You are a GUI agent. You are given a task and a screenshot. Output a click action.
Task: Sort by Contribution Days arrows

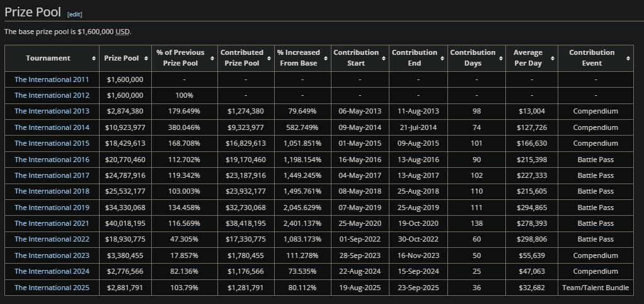(x=501, y=58)
